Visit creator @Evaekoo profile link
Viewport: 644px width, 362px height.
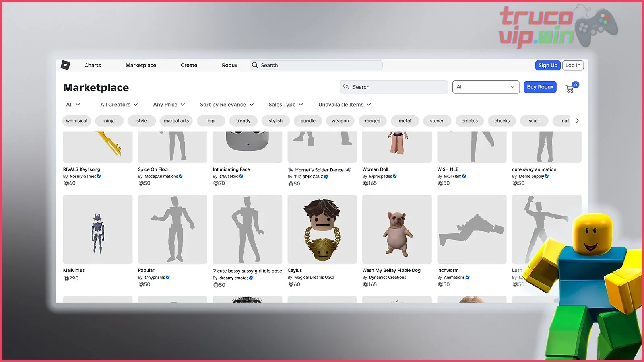229,176
